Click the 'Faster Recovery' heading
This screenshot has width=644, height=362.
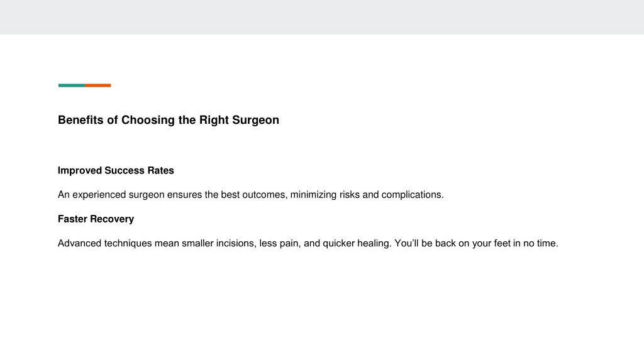(96, 219)
